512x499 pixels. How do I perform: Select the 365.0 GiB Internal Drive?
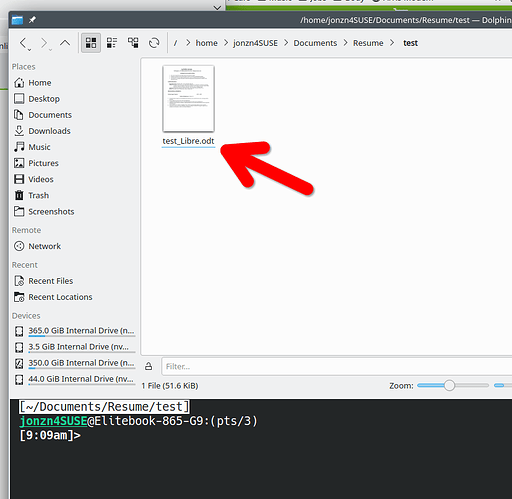click(x=75, y=331)
